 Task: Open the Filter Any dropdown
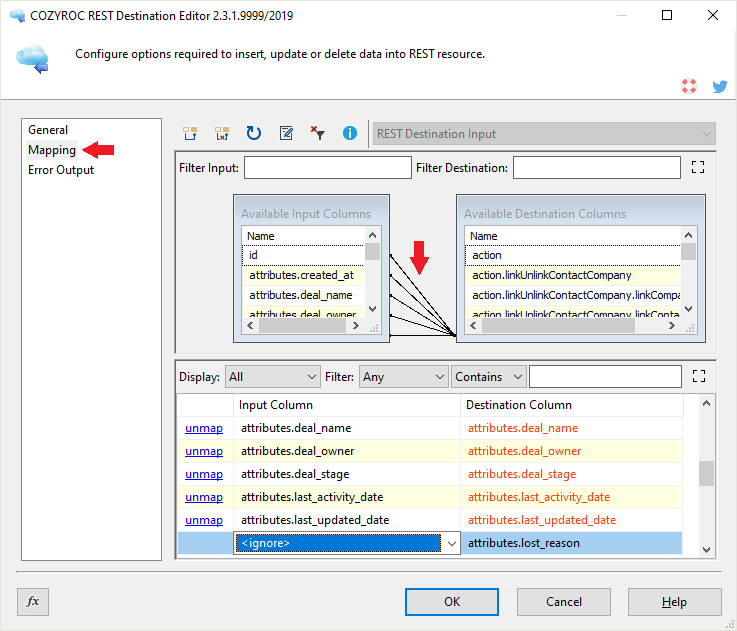point(403,377)
